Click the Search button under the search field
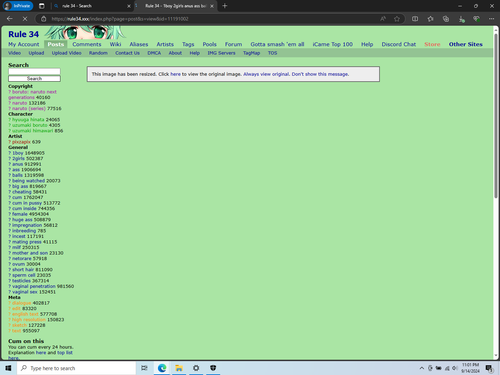 point(34,79)
